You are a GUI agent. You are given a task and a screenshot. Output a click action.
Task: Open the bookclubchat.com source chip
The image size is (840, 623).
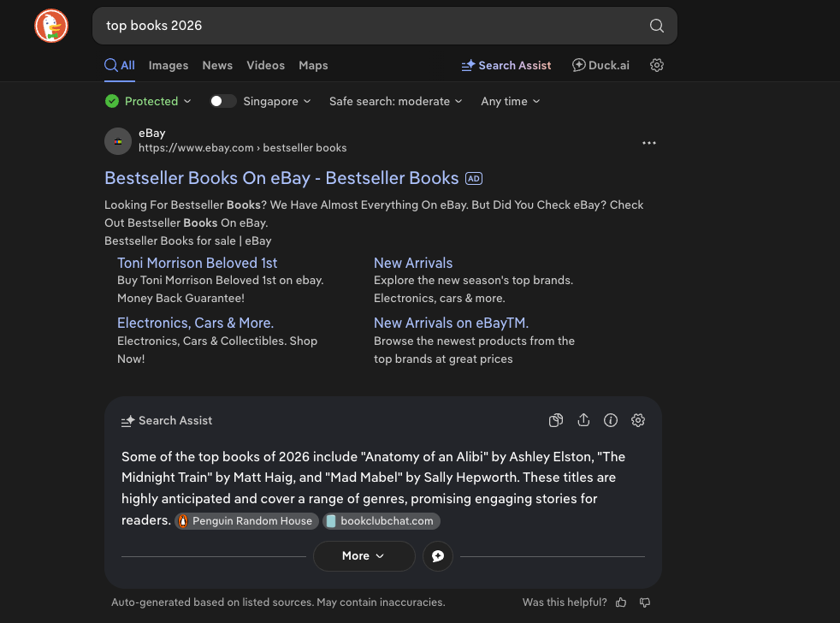pyautogui.click(x=382, y=521)
